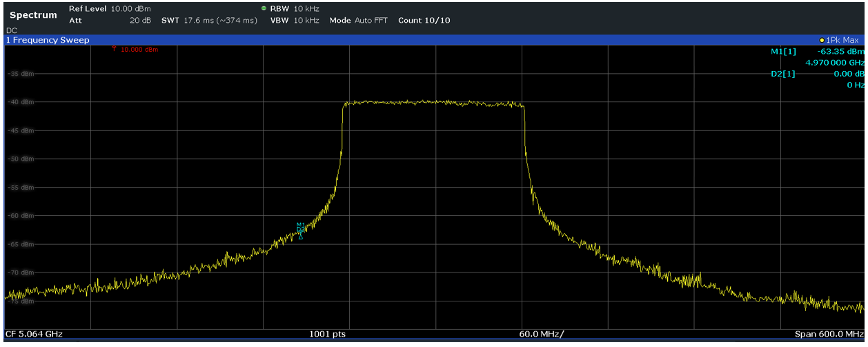Click the M1/D2 marker triangle on the trace
This screenshot has height=347, width=868.
[300, 237]
